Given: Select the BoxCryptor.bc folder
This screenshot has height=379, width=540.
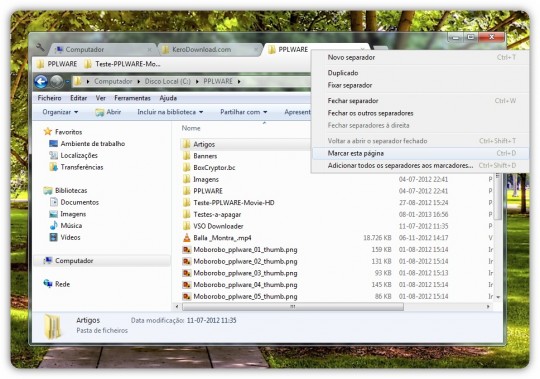Looking at the screenshot, I should (209, 168).
